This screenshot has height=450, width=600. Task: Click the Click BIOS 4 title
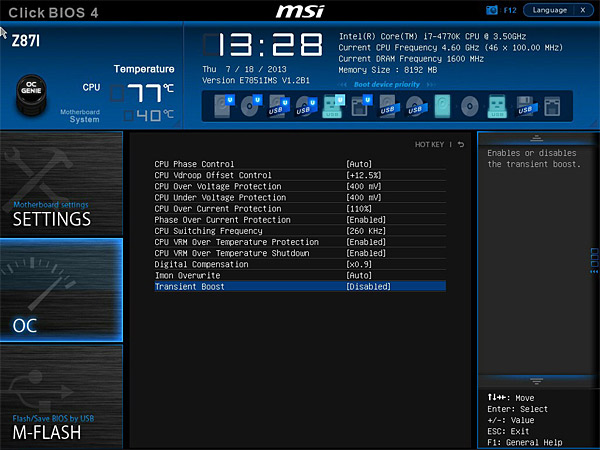pyautogui.click(x=53, y=13)
